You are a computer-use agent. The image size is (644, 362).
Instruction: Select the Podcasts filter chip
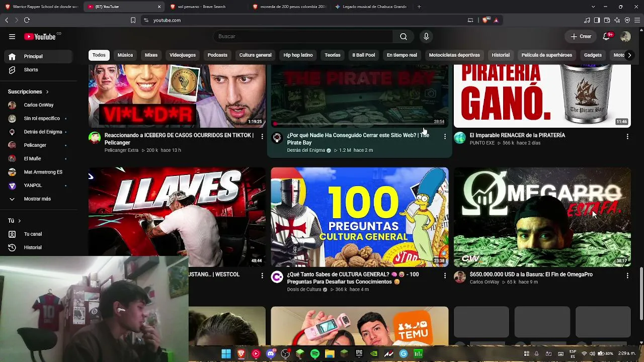217,55
